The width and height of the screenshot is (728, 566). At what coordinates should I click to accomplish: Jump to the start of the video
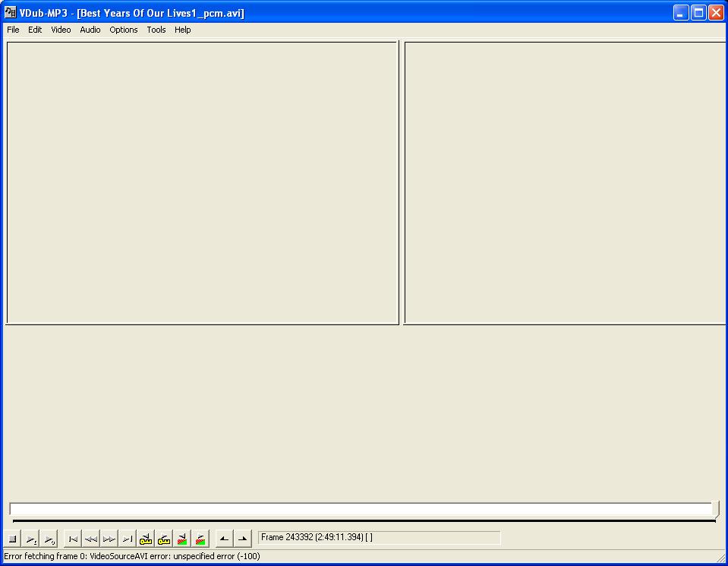[73, 539]
